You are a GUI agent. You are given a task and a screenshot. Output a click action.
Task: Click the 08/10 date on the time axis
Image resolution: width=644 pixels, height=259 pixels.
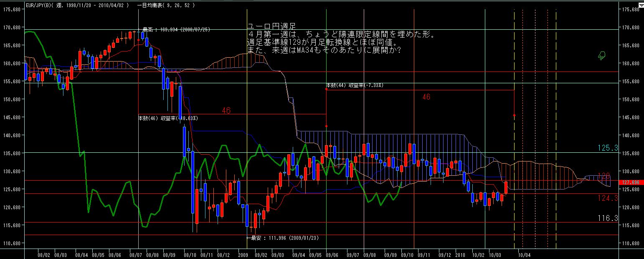(x=190, y=254)
